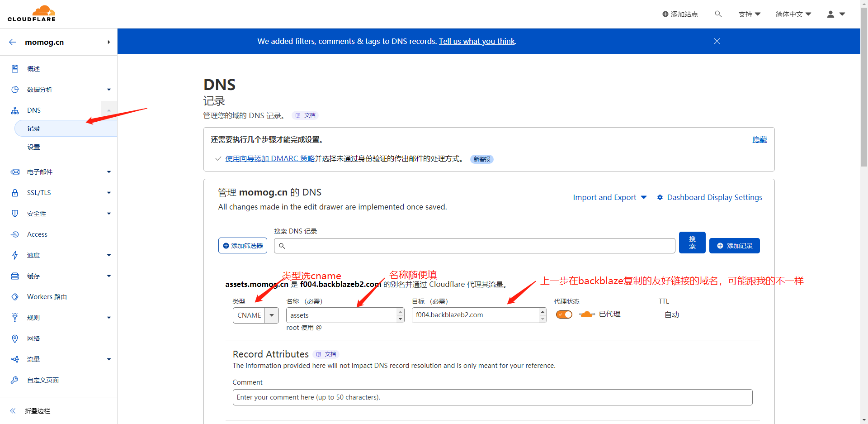Click the 网络 location pin icon

15,338
